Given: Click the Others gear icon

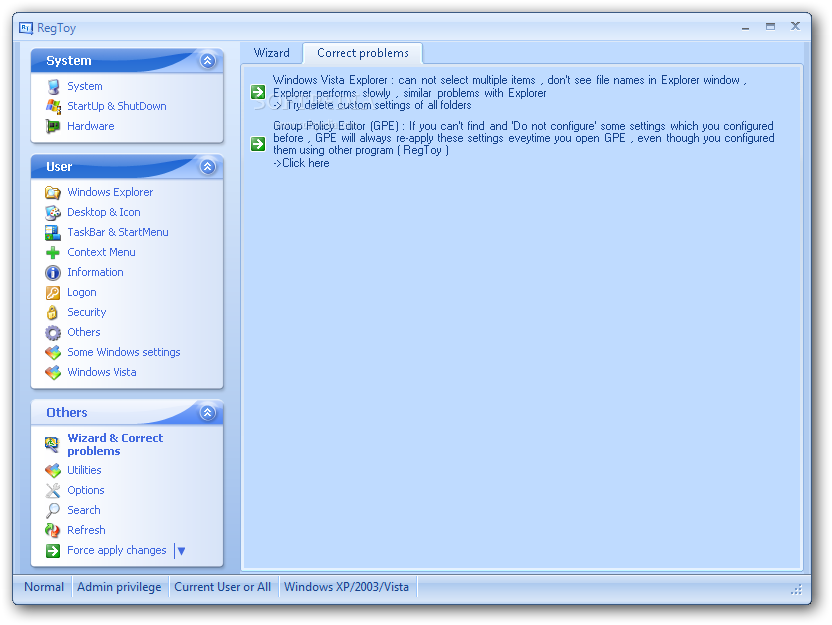Looking at the screenshot, I should (x=53, y=333).
